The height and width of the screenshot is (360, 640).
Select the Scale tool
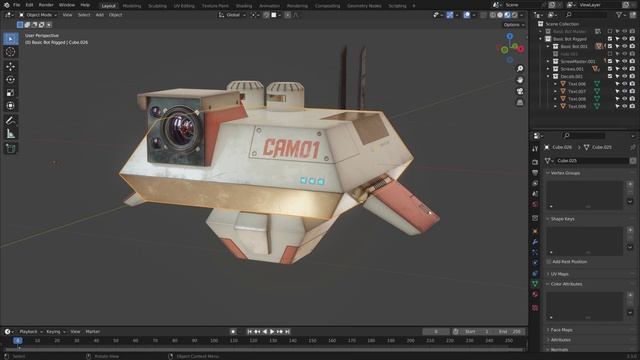pos(11,93)
